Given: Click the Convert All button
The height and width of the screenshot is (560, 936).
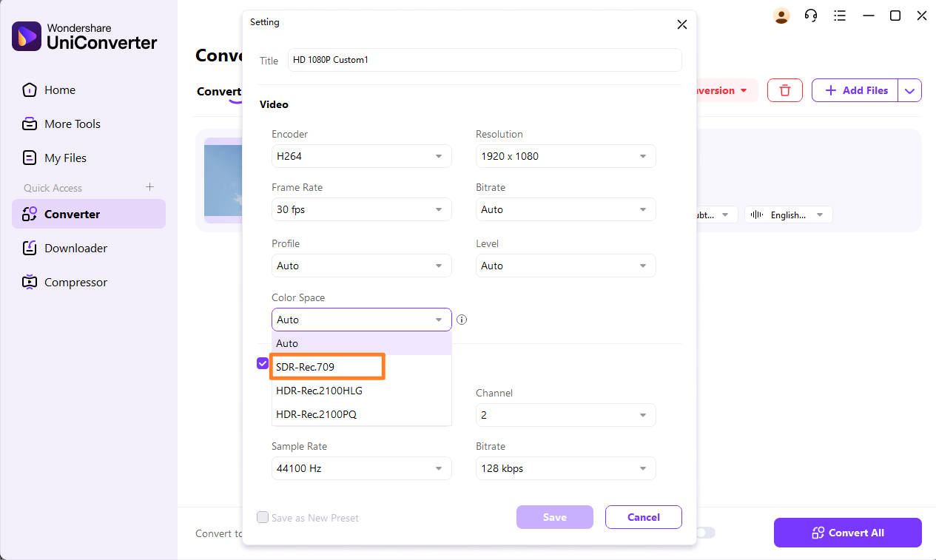Looking at the screenshot, I should pyautogui.click(x=847, y=533).
